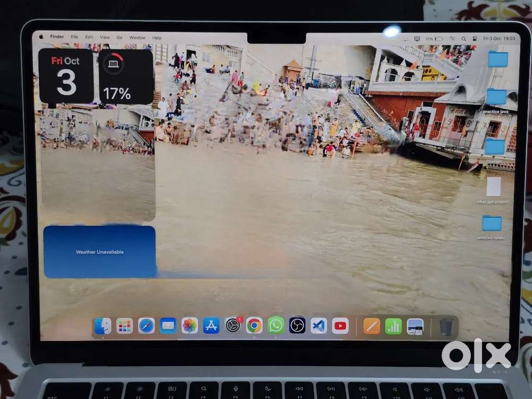The width and height of the screenshot is (532, 399).
Task: Open the Photos app
Action: (189, 326)
